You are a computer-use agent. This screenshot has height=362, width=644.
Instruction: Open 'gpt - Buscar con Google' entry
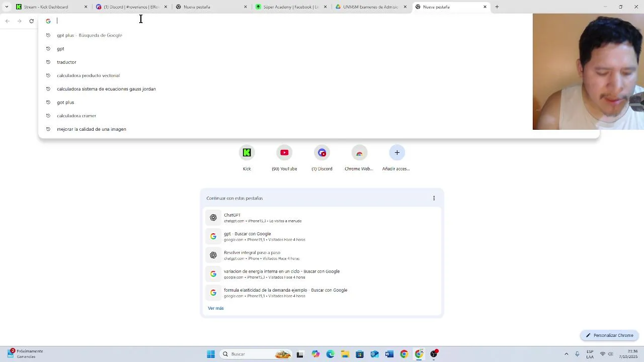point(322,236)
